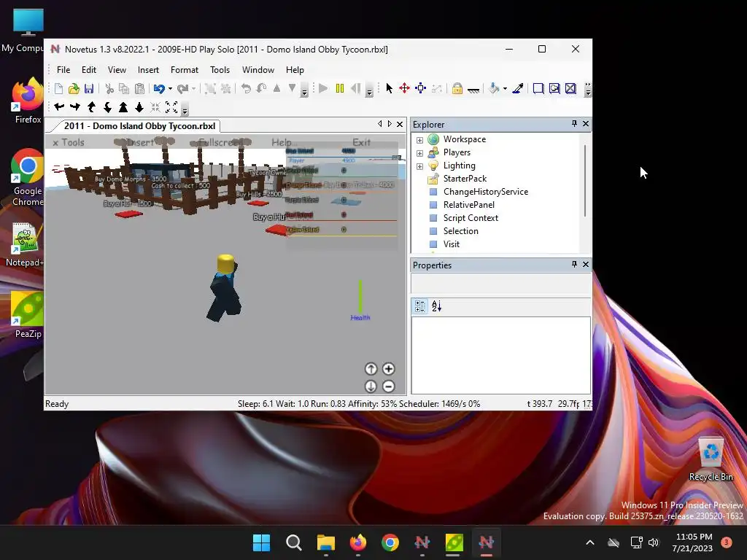Create a new file with toolbar icon
Viewport: 747px width, 560px height.
pyautogui.click(x=58, y=88)
